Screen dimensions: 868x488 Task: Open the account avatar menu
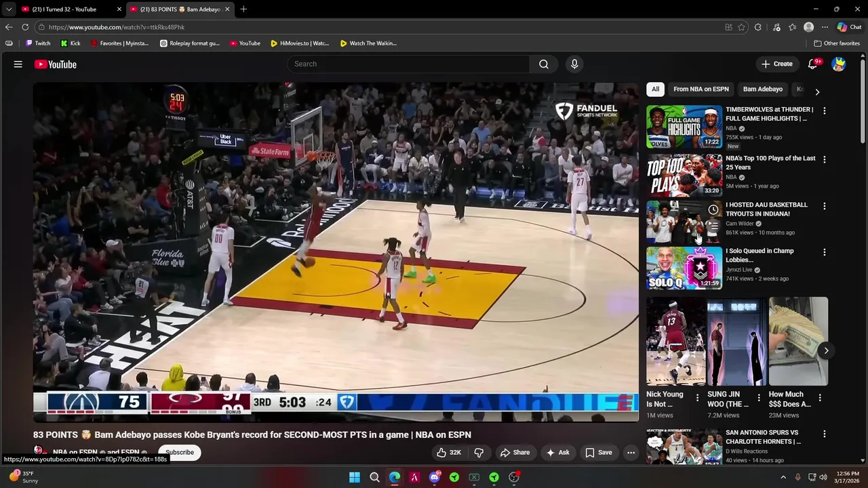tap(839, 64)
